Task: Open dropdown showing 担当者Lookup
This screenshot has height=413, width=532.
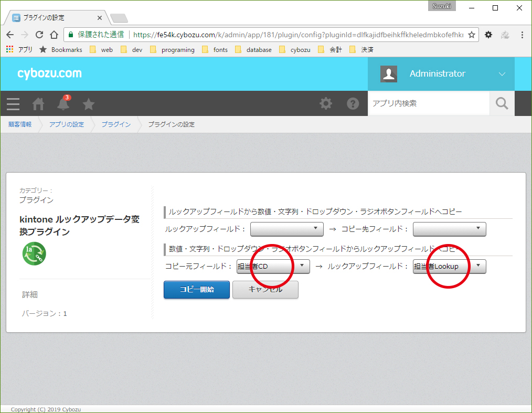Action: tap(450, 267)
